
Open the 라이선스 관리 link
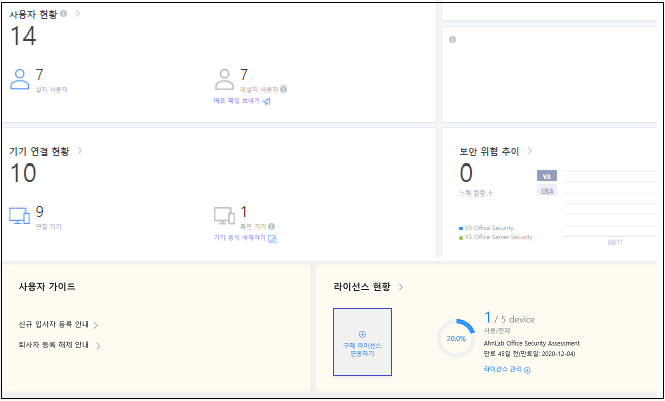pyautogui.click(x=507, y=370)
